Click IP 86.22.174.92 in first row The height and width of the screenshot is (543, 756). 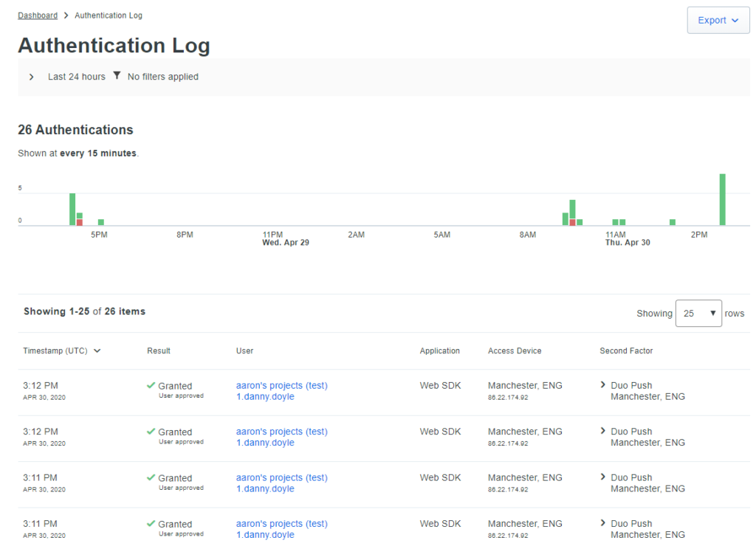508,398
